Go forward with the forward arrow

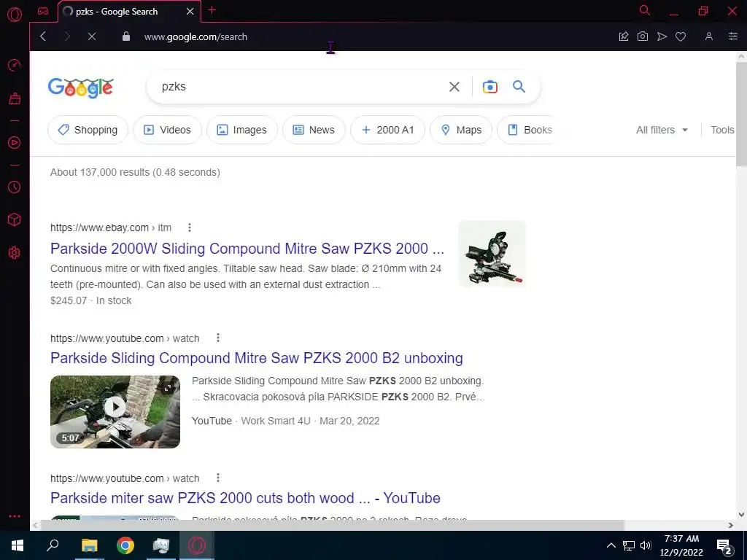click(x=67, y=36)
